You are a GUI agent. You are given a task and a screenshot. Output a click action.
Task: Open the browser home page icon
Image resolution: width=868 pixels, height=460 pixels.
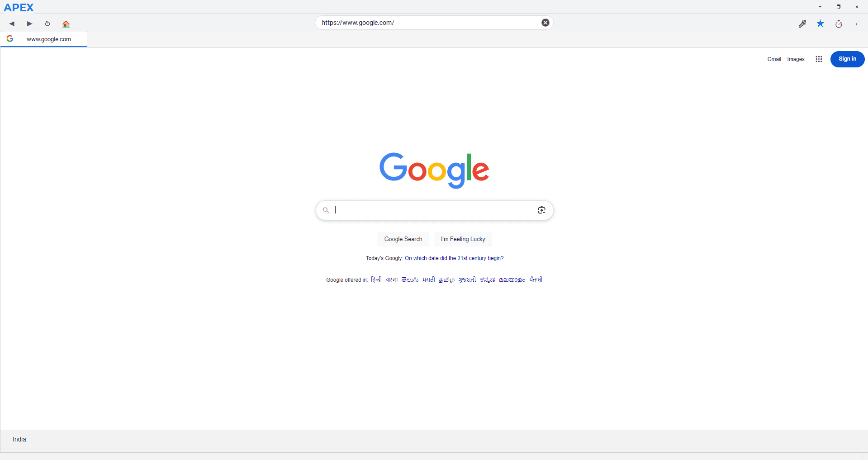point(66,24)
